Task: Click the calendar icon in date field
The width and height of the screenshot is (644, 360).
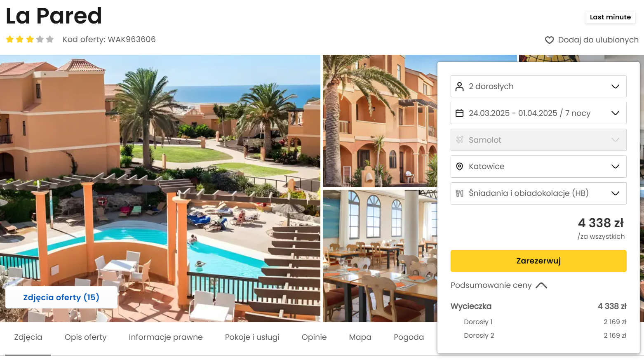Action: point(460,113)
